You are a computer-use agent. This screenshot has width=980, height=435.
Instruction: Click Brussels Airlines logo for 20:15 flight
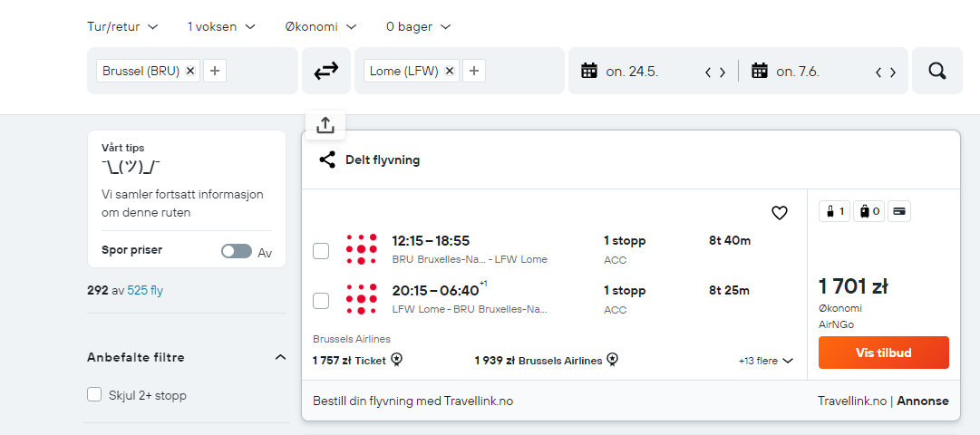click(361, 298)
